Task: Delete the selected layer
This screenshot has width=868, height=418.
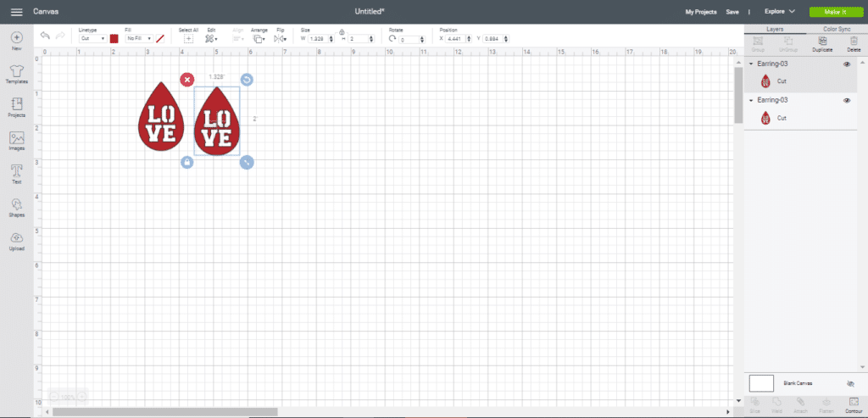Action: pyautogui.click(x=853, y=43)
